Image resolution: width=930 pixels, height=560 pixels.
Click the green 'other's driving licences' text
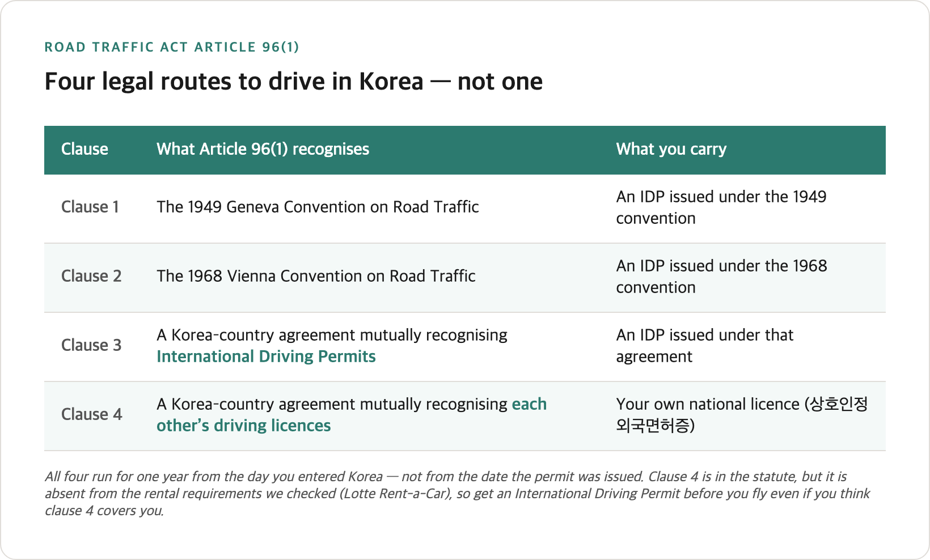pyautogui.click(x=243, y=426)
